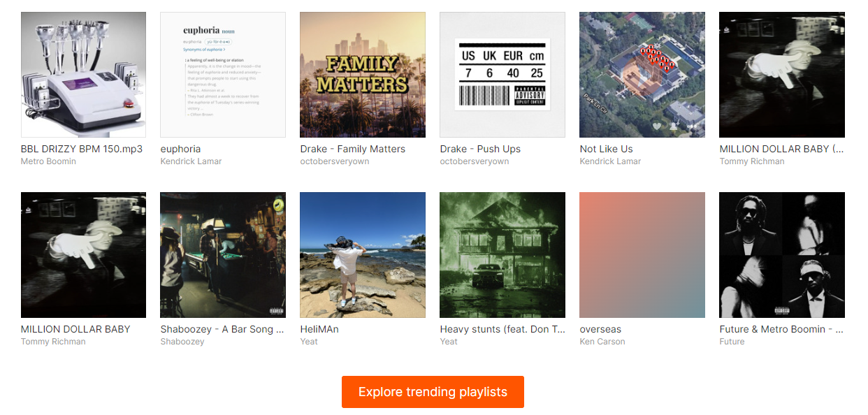Open the Future & Metro Boomin album cover

(x=782, y=255)
